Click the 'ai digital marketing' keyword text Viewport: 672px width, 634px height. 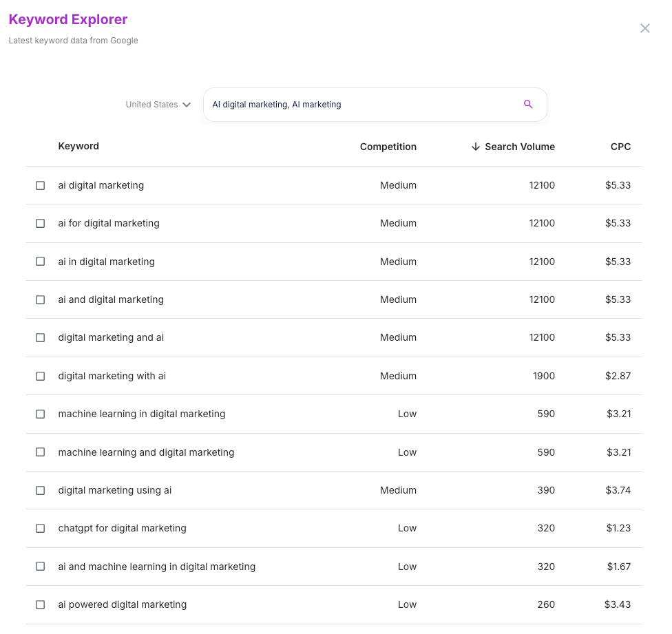[x=101, y=185]
